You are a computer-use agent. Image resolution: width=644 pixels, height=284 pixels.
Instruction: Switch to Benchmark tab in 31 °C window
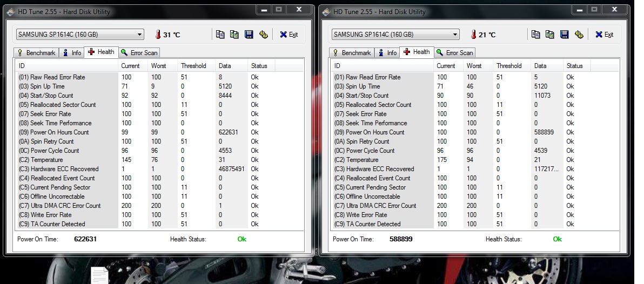click(36, 52)
